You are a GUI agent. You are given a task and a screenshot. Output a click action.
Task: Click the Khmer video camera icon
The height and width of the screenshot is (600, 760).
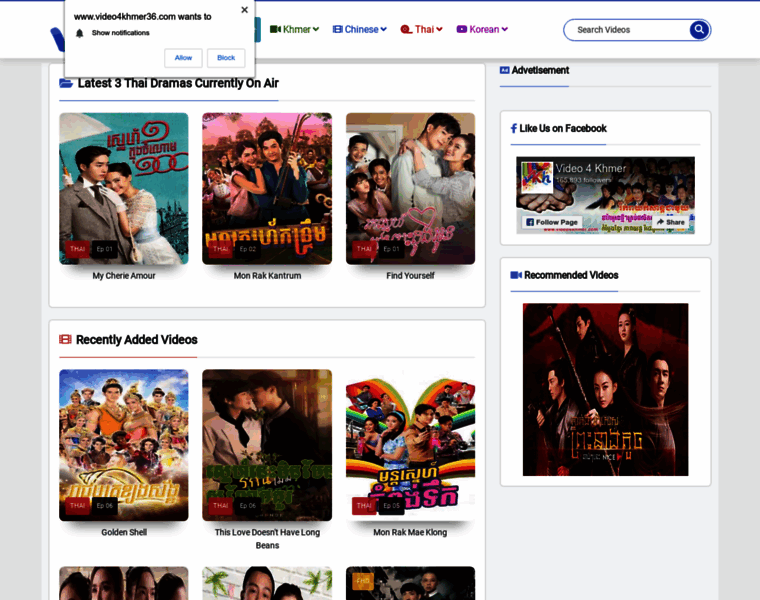pyautogui.click(x=275, y=30)
